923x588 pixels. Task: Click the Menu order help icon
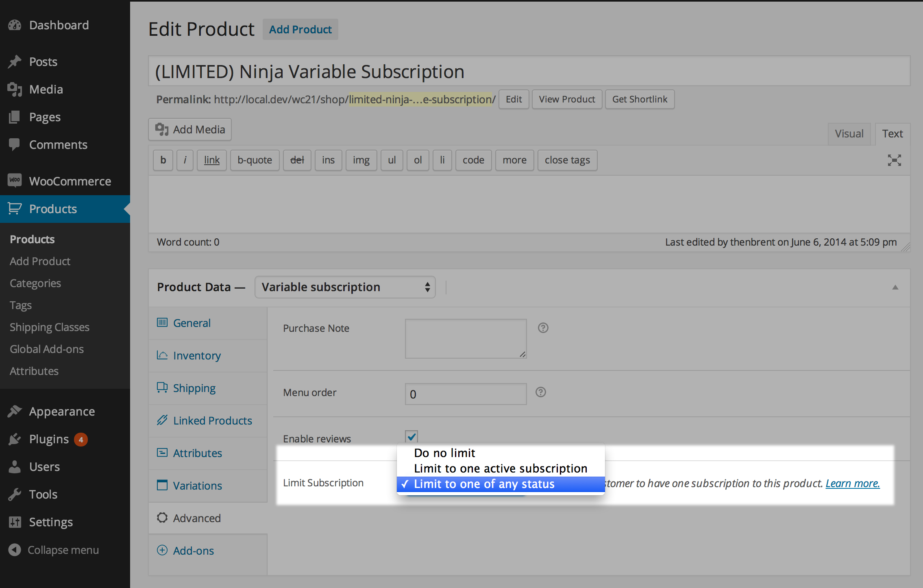[x=540, y=392]
